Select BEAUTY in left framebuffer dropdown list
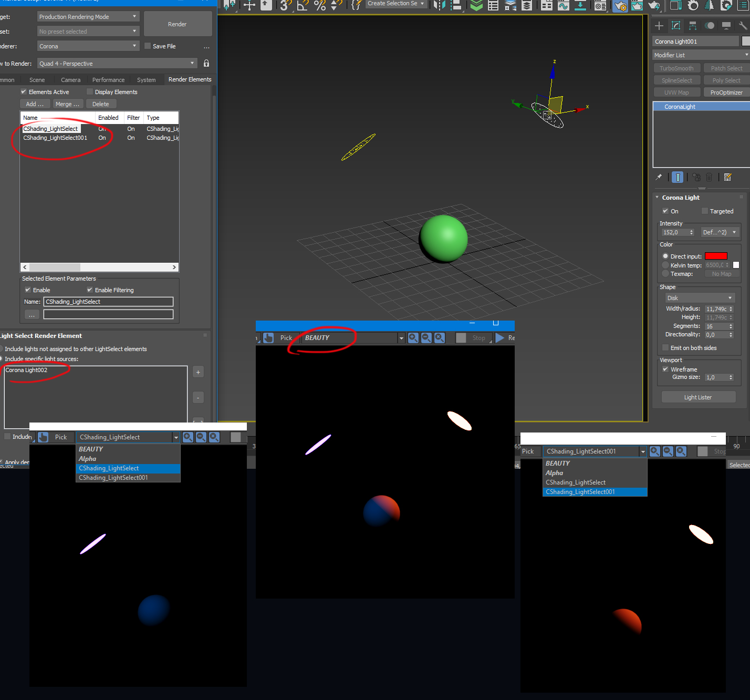 pyautogui.click(x=91, y=449)
